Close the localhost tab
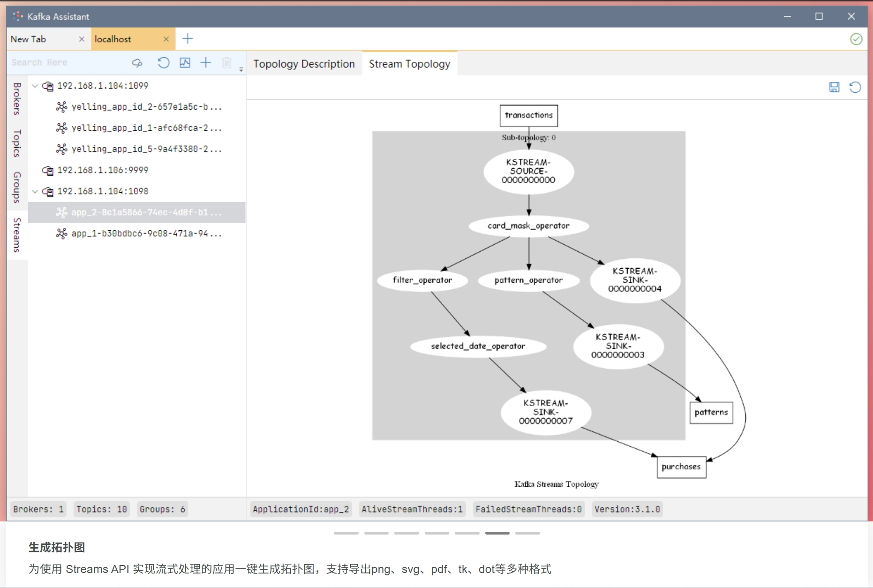873x588 pixels. [166, 39]
